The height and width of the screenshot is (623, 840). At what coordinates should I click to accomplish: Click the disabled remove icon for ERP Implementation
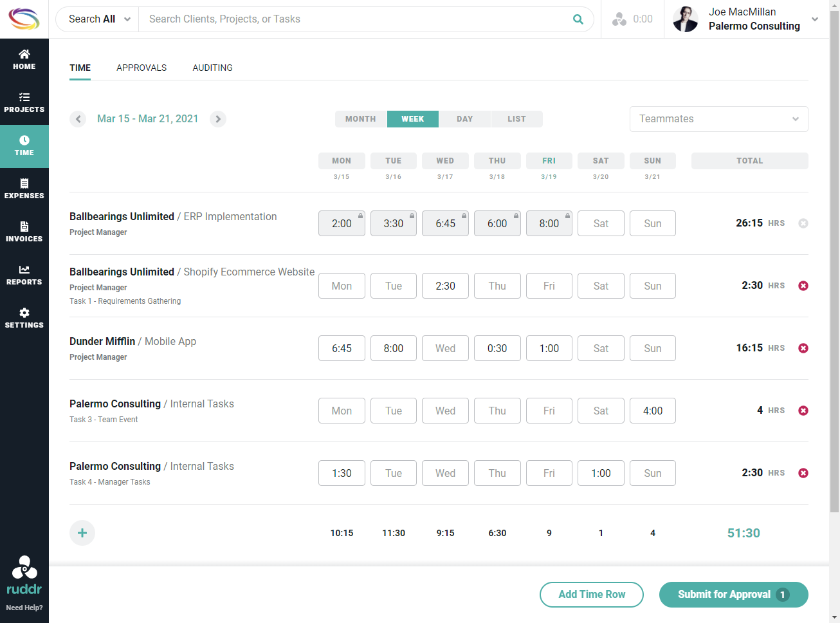pyautogui.click(x=803, y=223)
